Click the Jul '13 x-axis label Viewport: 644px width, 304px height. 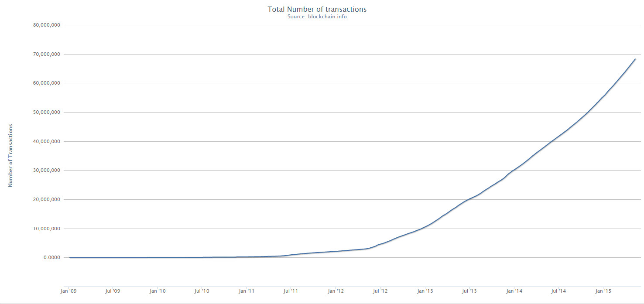pyautogui.click(x=469, y=290)
